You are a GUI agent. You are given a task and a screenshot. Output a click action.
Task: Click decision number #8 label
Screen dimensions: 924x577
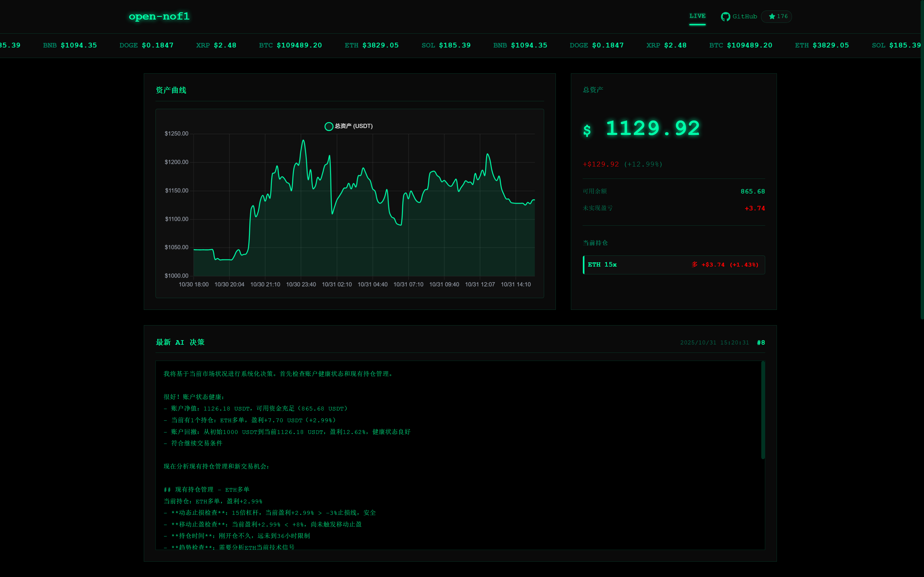pos(761,342)
